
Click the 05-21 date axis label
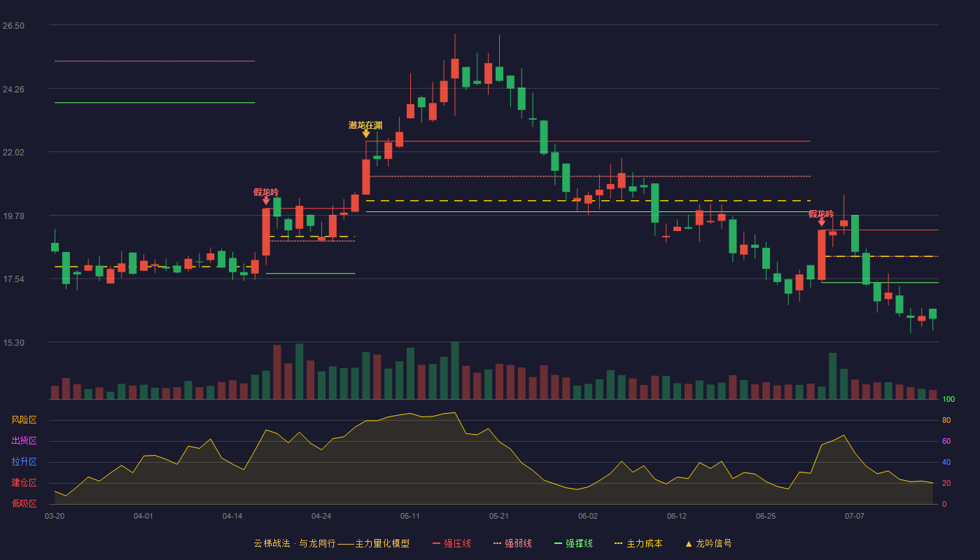499,516
